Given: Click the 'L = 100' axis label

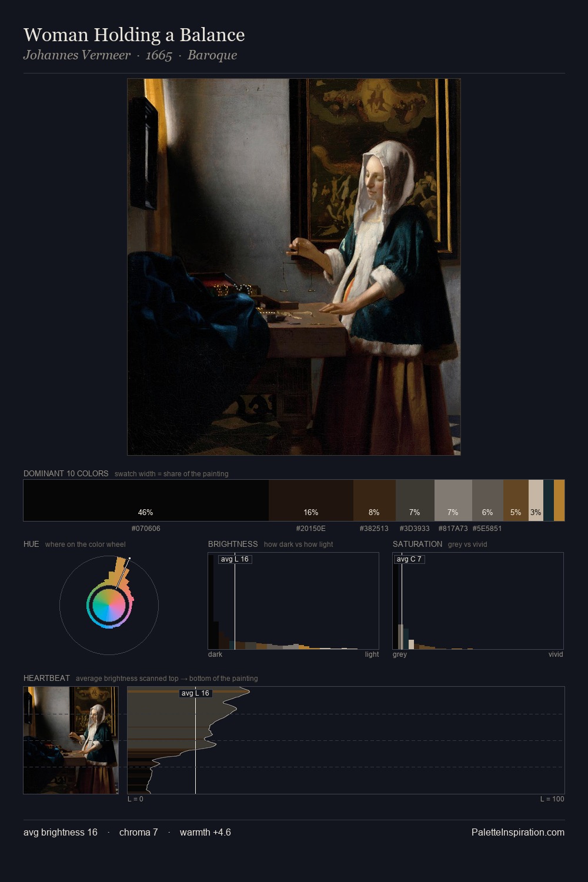Looking at the screenshot, I should pos(552,799).
